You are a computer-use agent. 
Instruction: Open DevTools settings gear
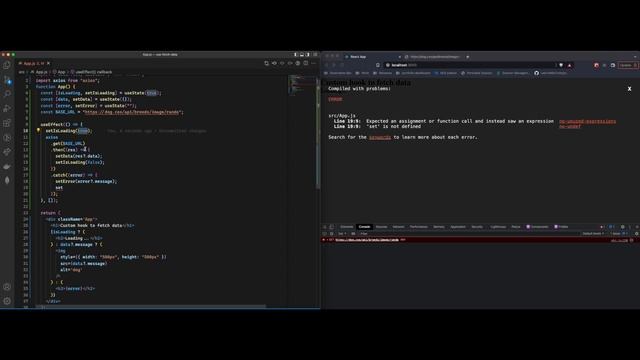(x=622, y=227)
